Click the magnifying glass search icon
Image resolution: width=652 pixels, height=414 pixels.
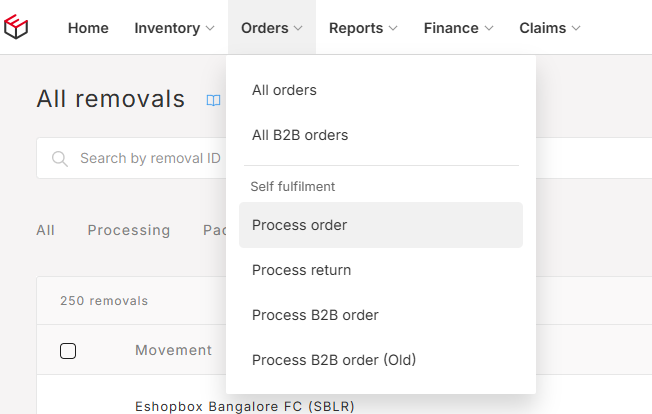pyautogui.click(x=59, y=159)
